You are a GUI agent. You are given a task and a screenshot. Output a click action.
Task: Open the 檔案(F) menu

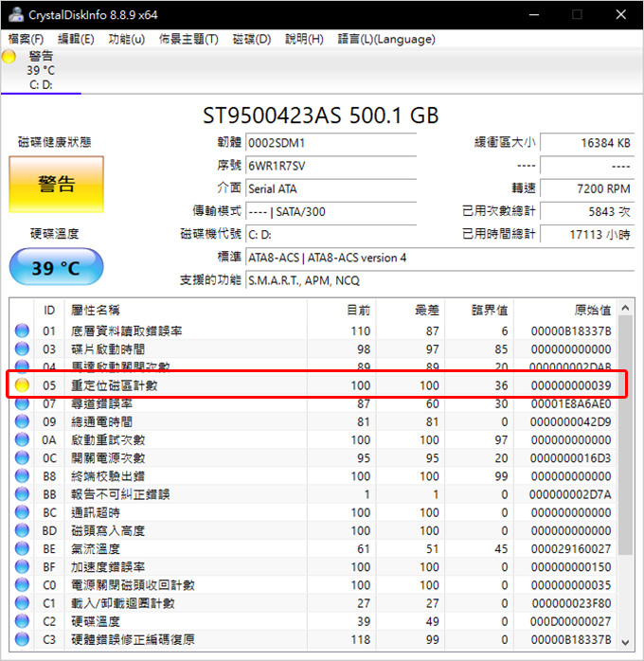point(27,39)
